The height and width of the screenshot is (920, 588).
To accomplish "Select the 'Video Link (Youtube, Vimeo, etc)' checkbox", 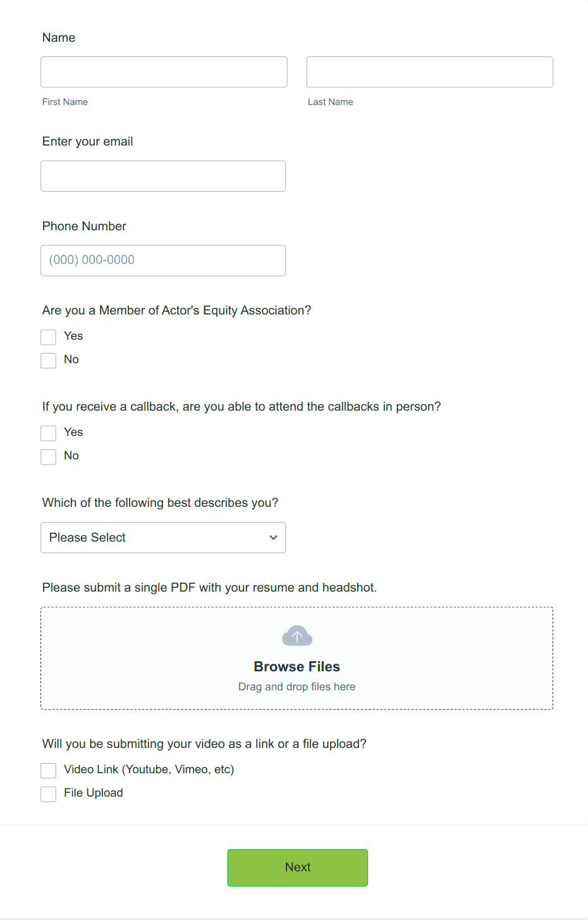I will tap(48, 770).
